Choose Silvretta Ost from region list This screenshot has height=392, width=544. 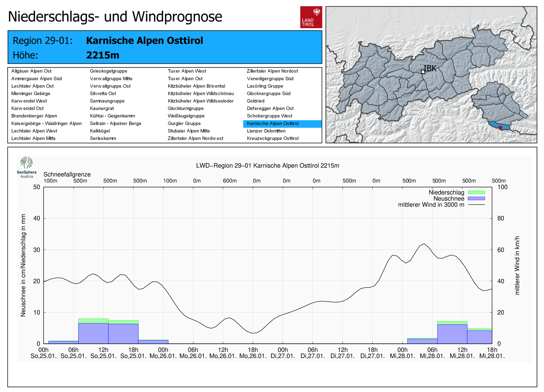(103, 93)
